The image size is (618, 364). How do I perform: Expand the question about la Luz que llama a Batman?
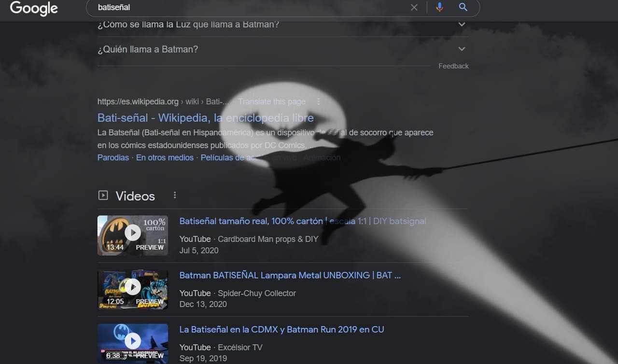coord(461,24)
